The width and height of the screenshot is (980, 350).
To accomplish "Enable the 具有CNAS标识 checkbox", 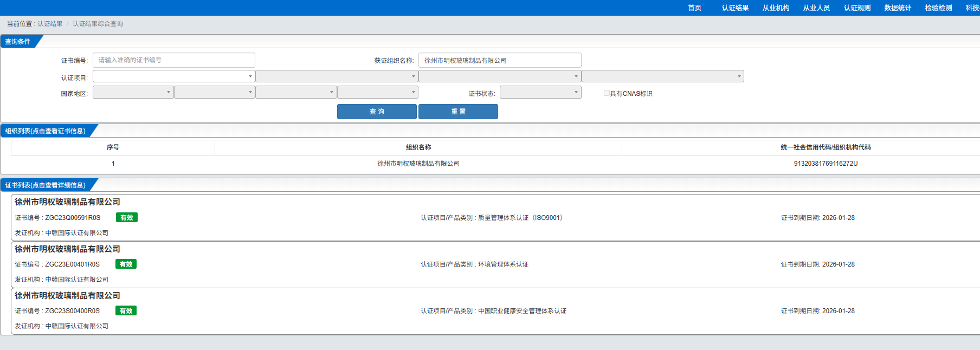I will [607, 93].
